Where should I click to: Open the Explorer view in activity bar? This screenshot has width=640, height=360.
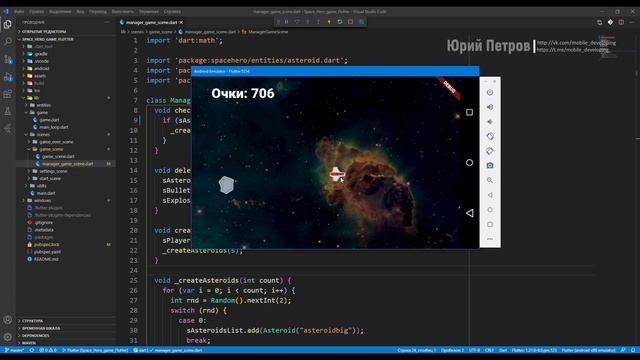coord(8,24)
